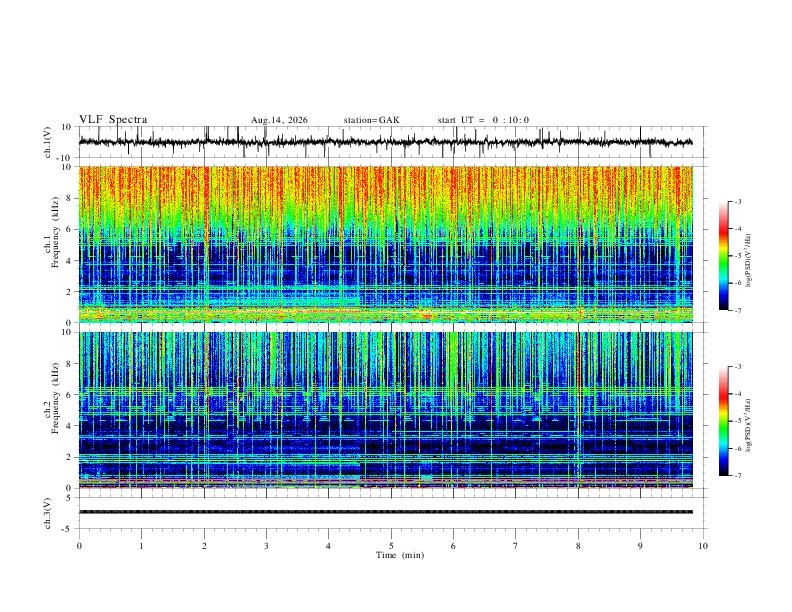Click the ch.2 bottom color bar

coord(723,421)
